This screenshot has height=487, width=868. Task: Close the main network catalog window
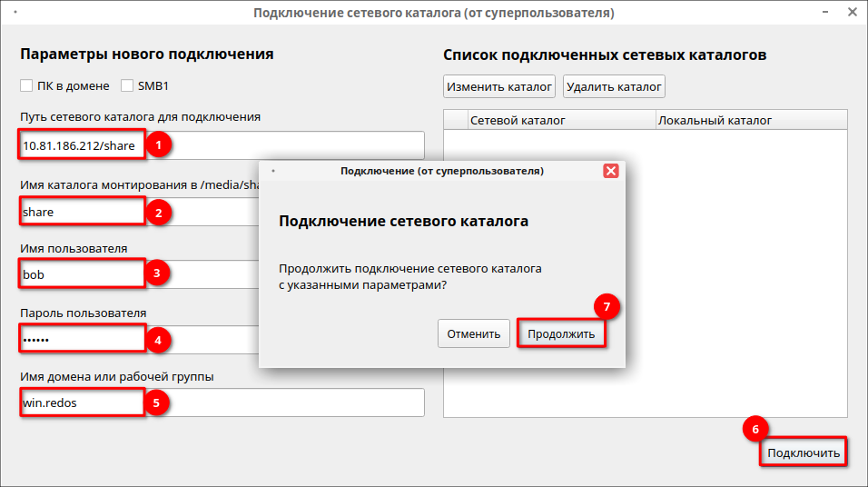(x=850, y=14)
